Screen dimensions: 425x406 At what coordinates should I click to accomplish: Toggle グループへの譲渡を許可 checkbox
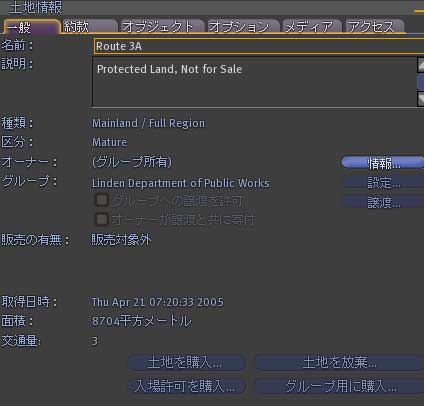101,200
